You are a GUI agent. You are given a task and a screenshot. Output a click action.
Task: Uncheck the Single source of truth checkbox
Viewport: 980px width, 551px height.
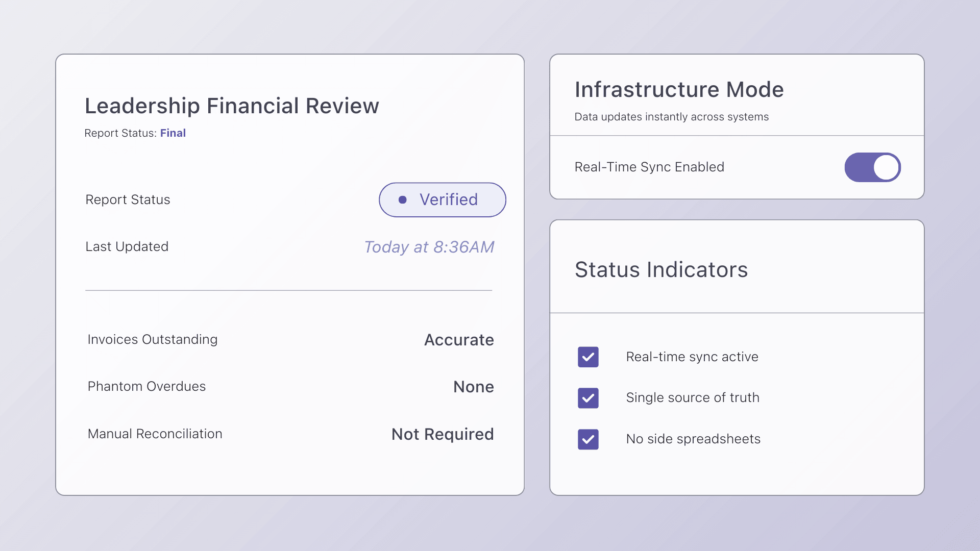(x=588, y=398)
